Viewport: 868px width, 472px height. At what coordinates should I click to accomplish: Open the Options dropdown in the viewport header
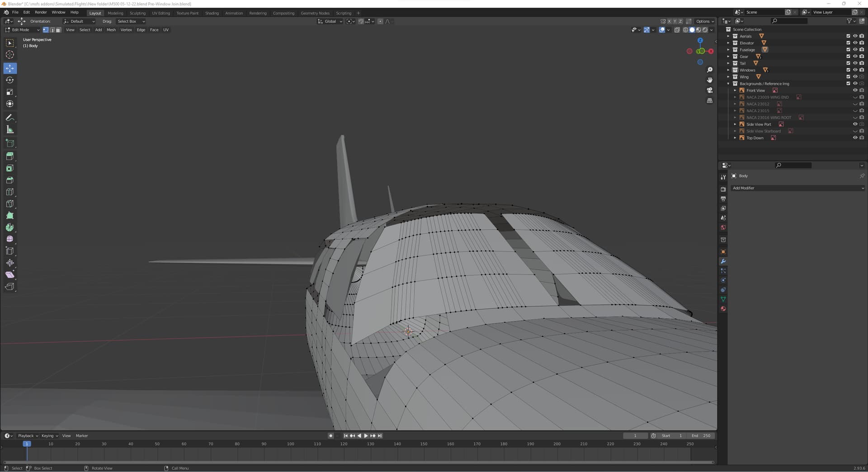pyautogui.click(x=705, y=21)
